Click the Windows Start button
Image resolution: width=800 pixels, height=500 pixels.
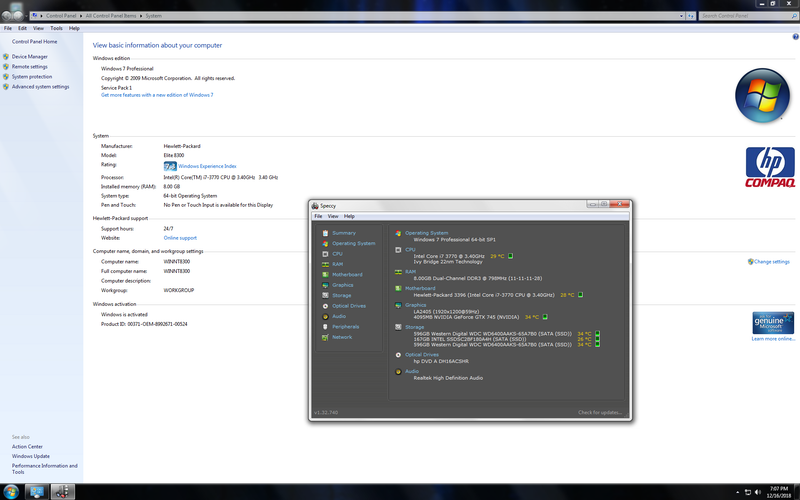pos(11,492)
